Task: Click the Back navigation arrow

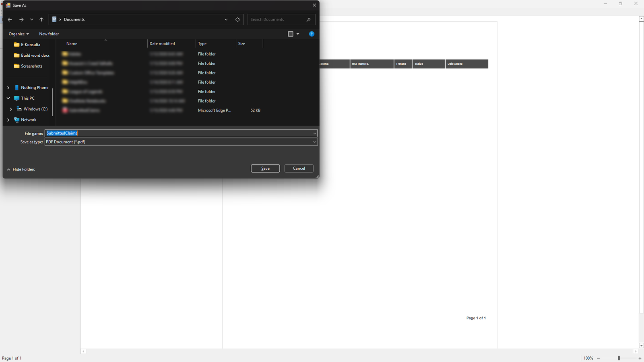Action: pyautogui.click(x=10, y=19)
